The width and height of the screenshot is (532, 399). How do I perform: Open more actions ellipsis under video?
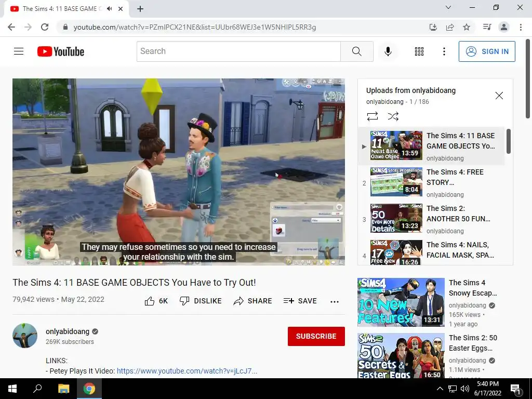point(335,302)
